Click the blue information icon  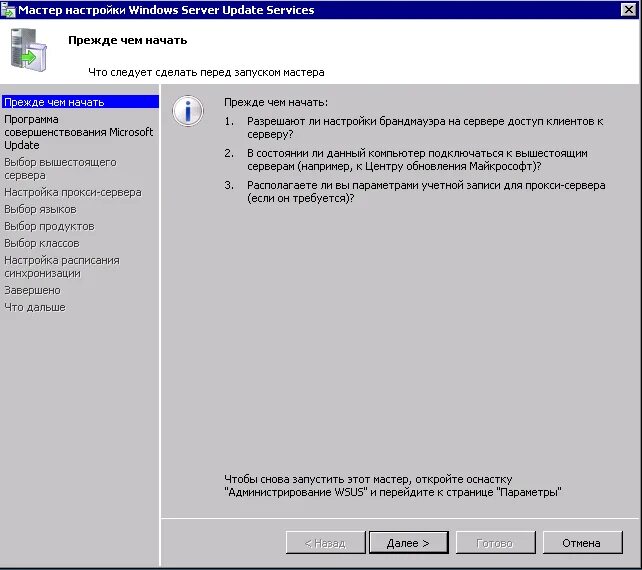tap(188, 111)
